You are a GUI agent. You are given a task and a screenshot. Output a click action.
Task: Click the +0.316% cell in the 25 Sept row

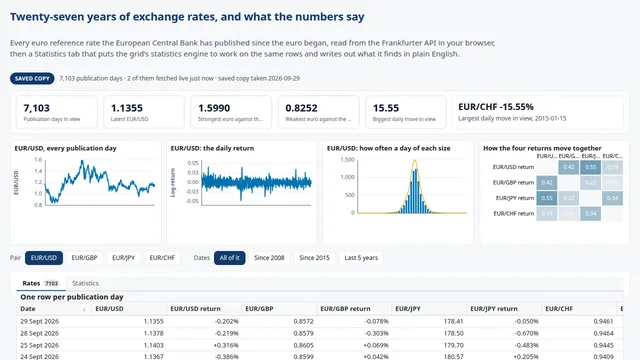point(204,345)
